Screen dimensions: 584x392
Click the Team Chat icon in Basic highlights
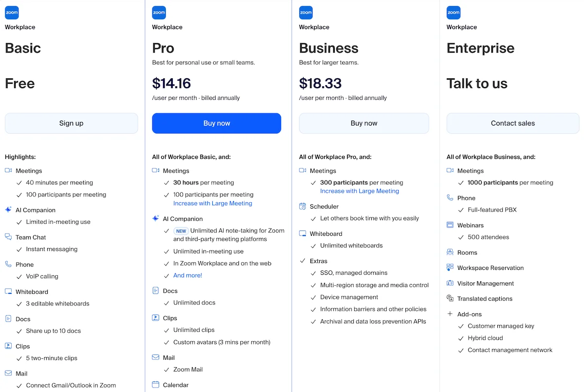pos(8,237)
